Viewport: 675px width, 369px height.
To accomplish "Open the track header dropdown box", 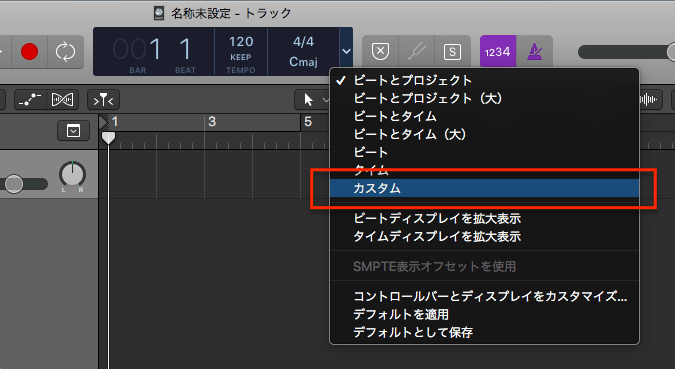I will point(73,130).
